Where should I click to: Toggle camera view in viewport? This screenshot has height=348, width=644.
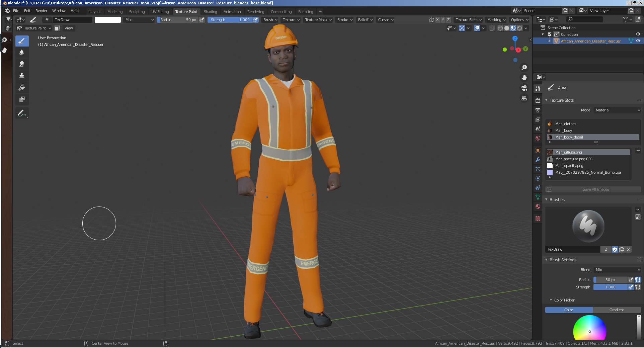(x=524, y=88)
